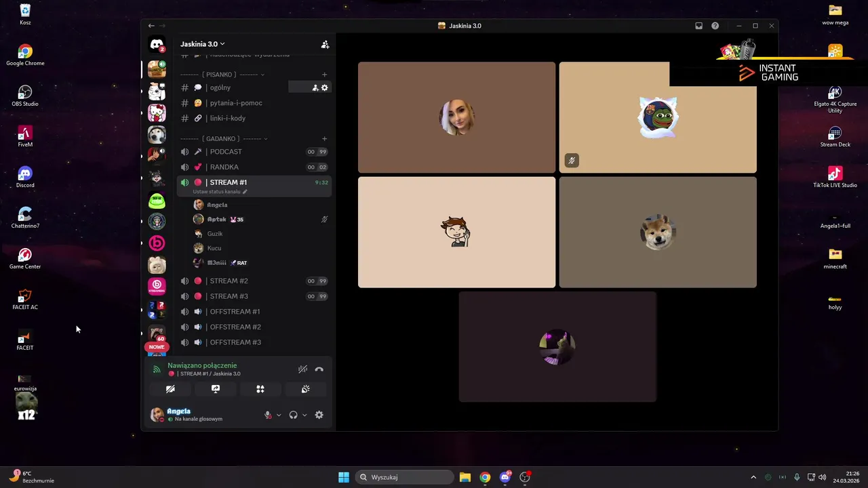Add channel to PISANKO category

pyautogui.click(x=324, y=75)
